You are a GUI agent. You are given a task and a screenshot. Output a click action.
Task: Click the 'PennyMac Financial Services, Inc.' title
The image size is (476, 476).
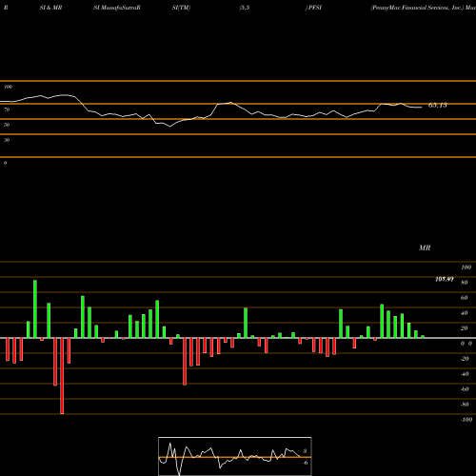pos(417,8)
